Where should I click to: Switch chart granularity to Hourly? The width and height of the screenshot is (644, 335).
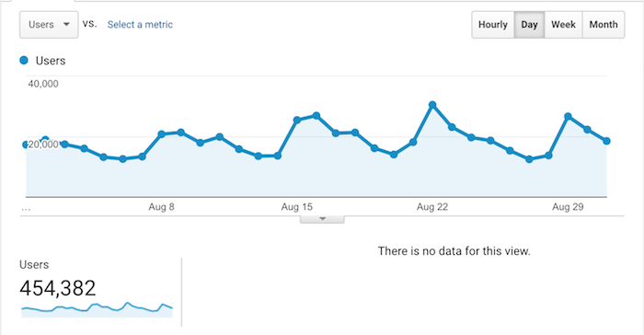click(x=493, y=25)
